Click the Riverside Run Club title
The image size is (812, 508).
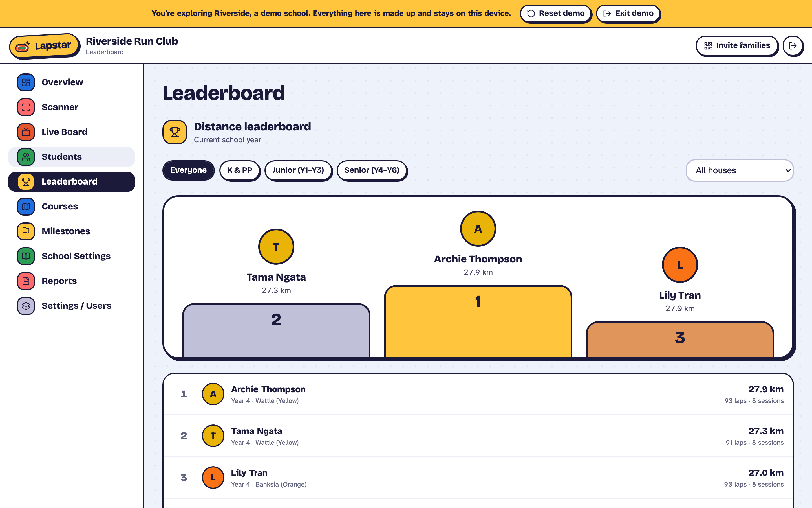tap(132, 41)
